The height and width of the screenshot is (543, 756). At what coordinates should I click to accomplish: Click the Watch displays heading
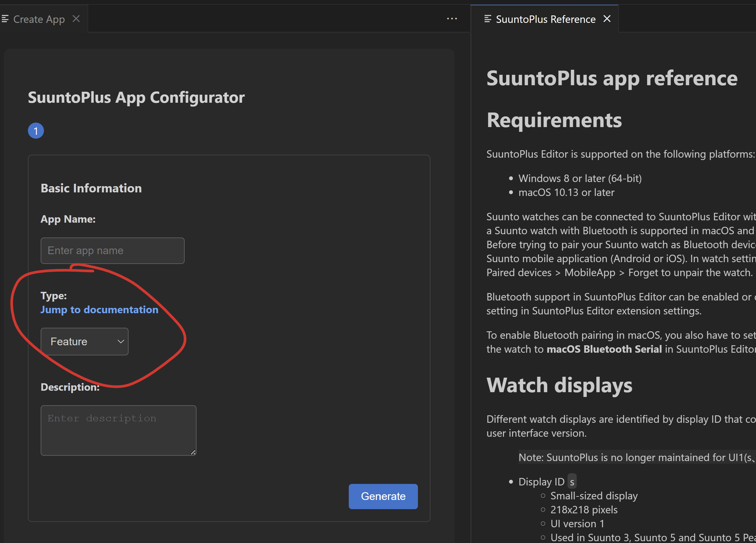pyautogui.click(x=559, y=385)
